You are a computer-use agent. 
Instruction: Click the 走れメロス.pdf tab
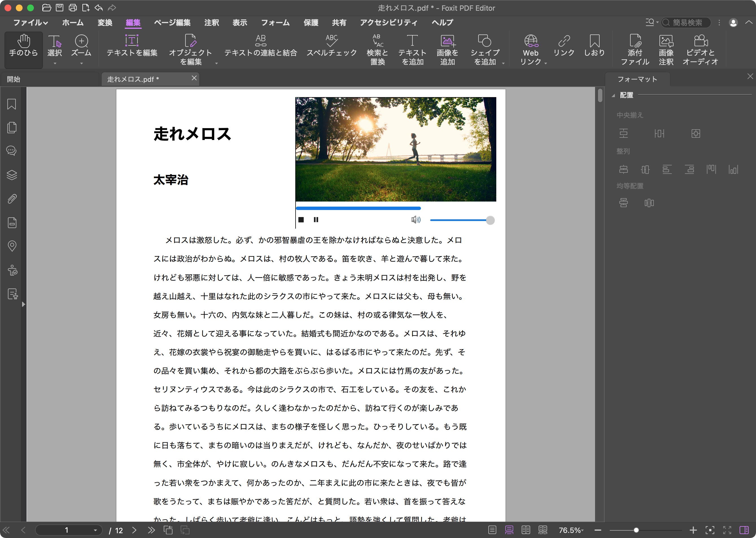[x=149, y=78]
